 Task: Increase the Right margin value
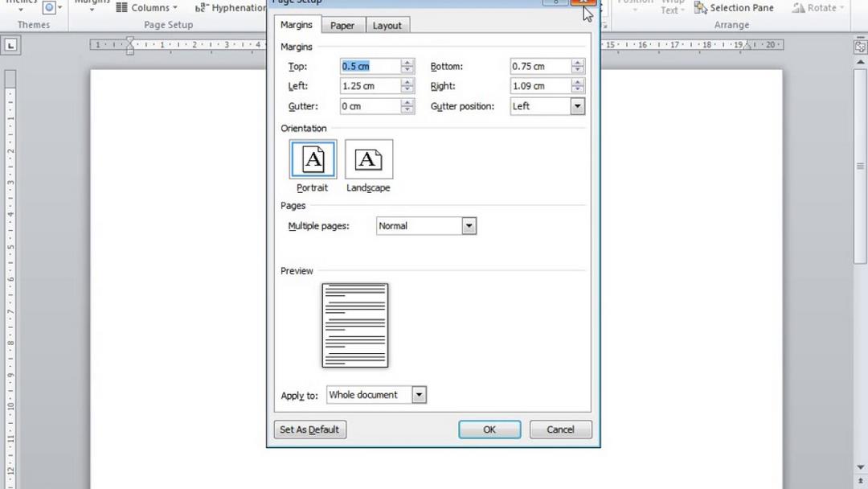(577, 83)
